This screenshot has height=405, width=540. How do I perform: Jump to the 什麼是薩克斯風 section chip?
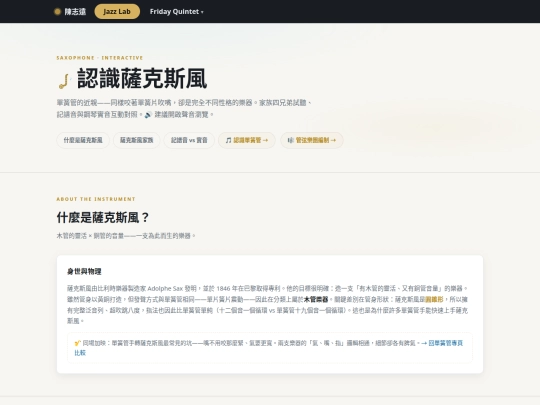pos(83,140)
